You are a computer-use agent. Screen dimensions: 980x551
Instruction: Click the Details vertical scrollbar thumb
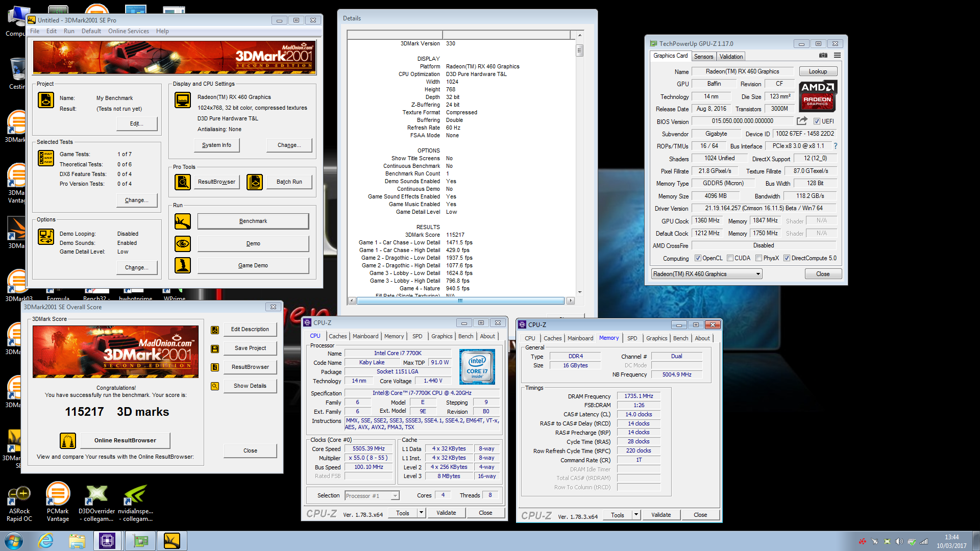pyautogui.click(x=579, y=51)
